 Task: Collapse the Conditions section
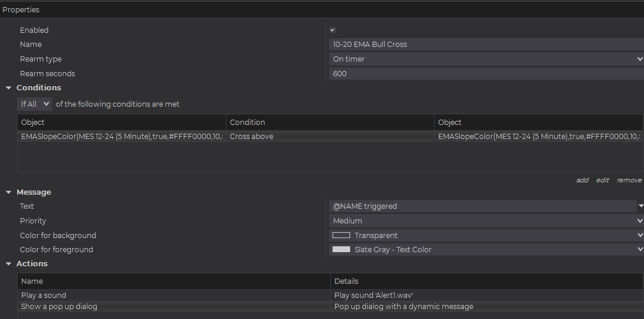pyautogui.click(x=8, y=88)
